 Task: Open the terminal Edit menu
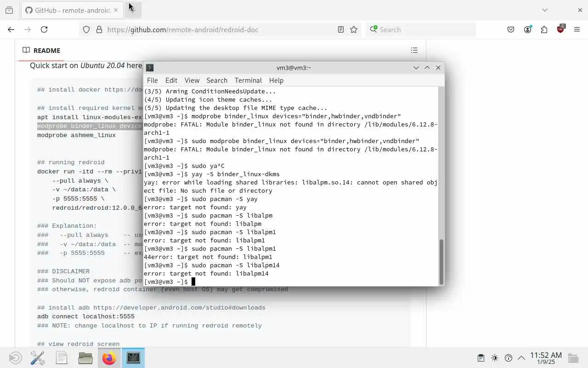(171, 80)
